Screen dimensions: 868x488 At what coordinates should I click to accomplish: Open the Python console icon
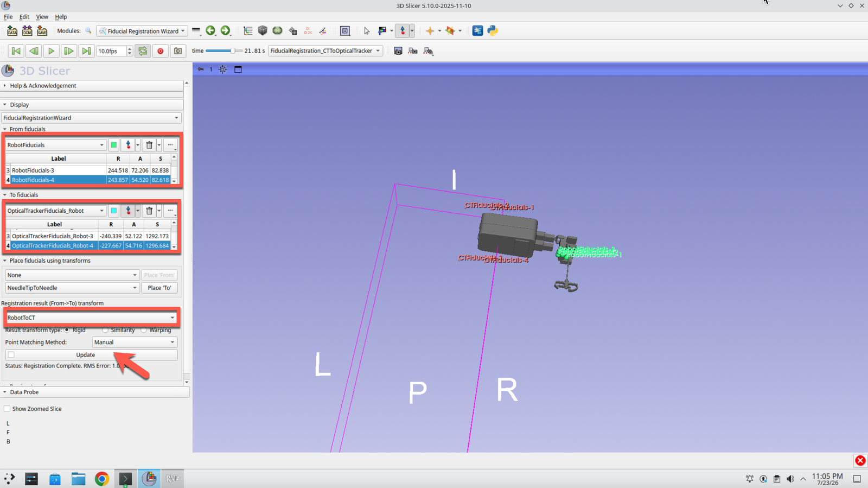tap(493, 31)
